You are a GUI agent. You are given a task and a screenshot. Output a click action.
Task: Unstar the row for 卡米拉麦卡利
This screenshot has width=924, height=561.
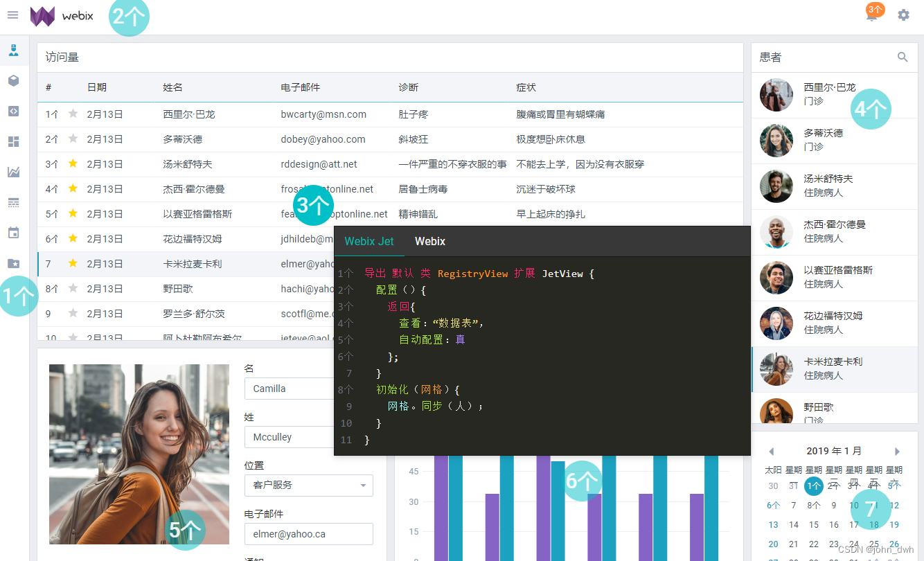pyautogui.click(x=73, y=264)
